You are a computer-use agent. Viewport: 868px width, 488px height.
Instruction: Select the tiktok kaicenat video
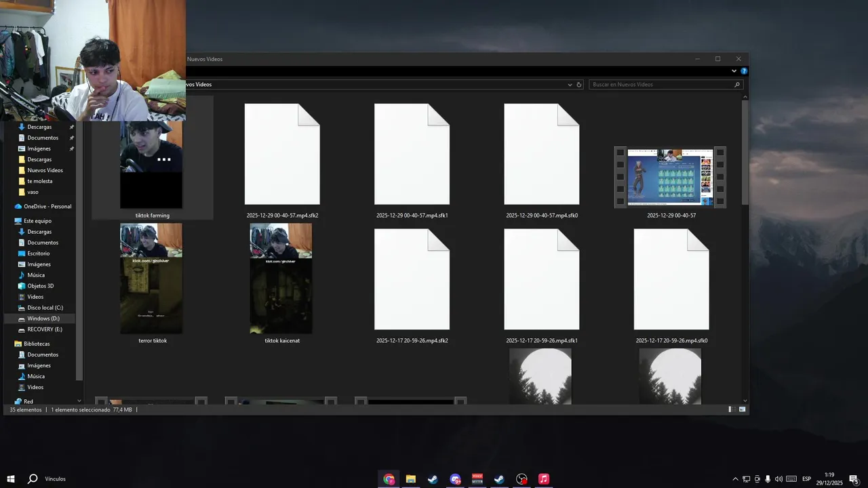coord(281,284)
